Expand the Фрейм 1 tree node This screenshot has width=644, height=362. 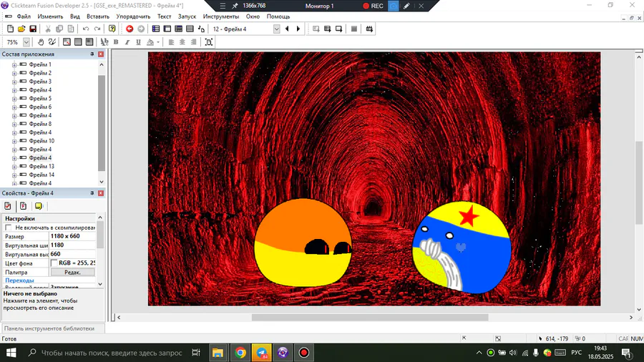click(14, 65)
